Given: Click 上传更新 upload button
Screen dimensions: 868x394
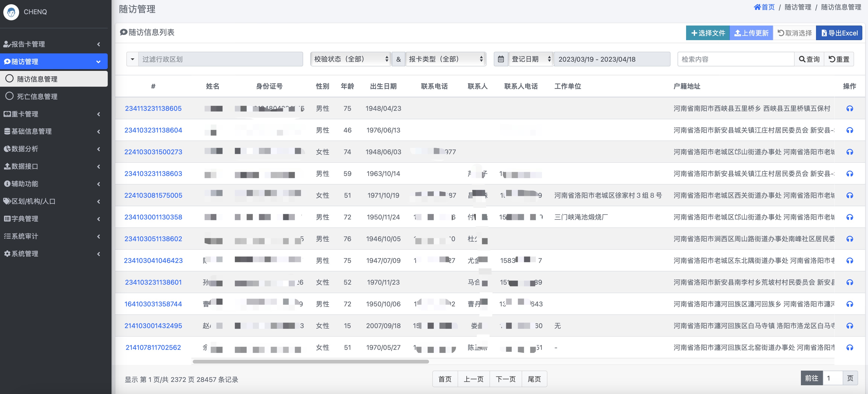Looking at the screenshot, I should pos(751,33).
